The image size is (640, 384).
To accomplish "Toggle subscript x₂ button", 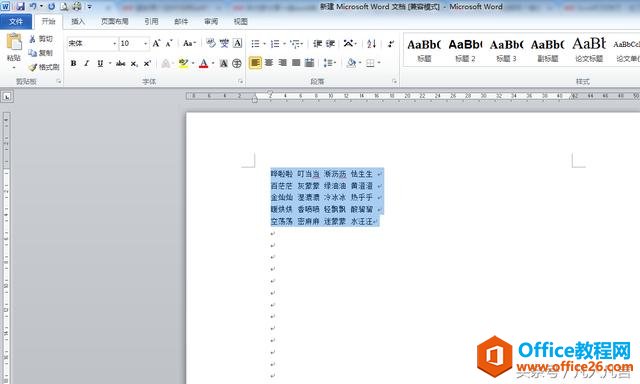I will pyautogui.click(x=134, y=63).
